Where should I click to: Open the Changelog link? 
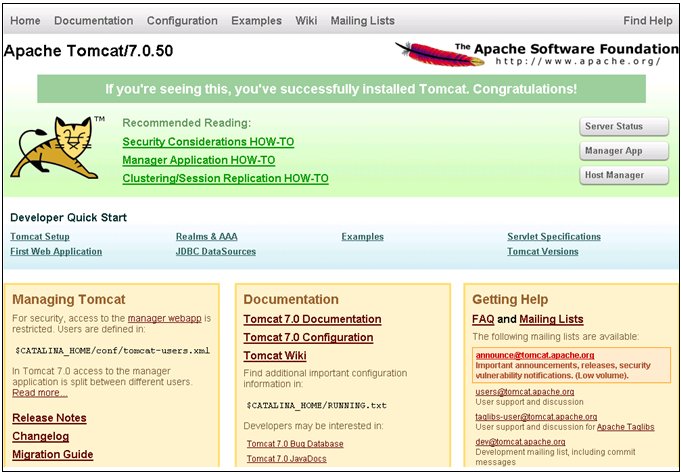tap(40, 436)
